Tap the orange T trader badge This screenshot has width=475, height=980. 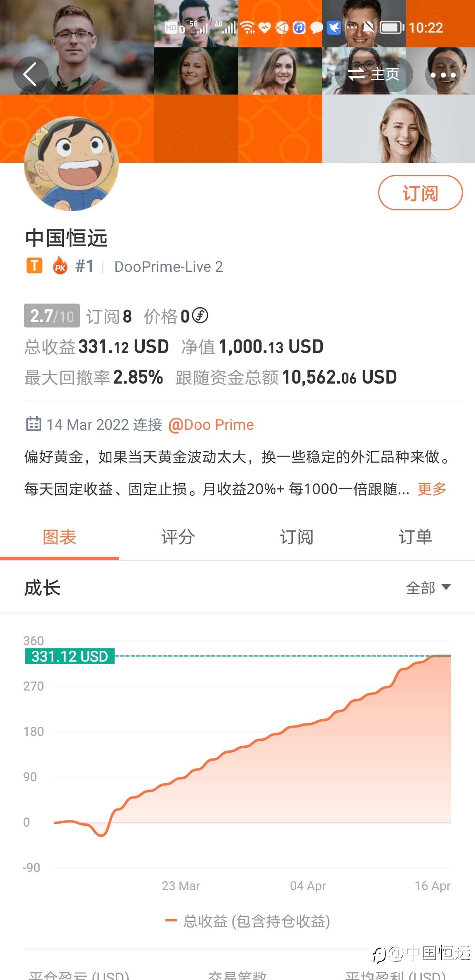pos(34,266)
